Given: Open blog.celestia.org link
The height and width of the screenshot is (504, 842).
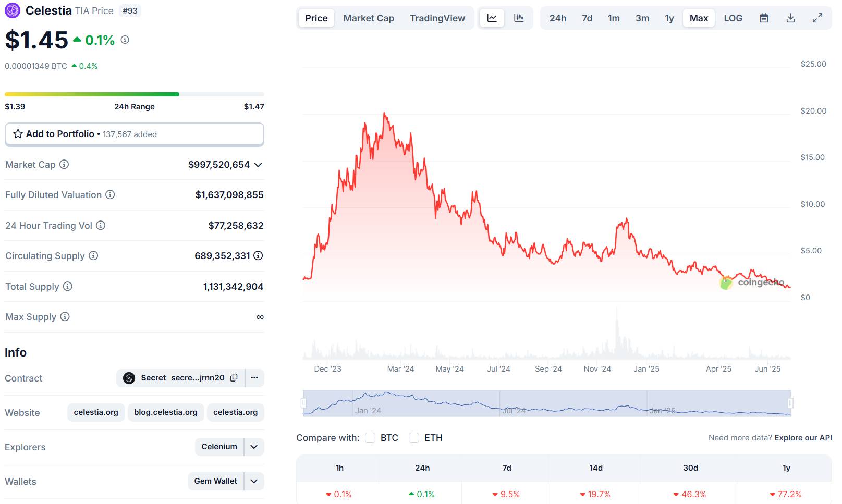Looking at the screenshot, I should tap(166, 412).
